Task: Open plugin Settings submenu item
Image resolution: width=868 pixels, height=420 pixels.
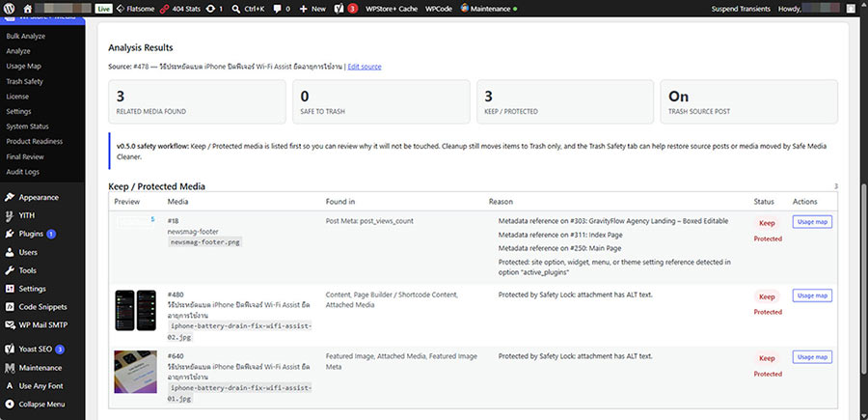Action: pyautogui.click(x=19, y=111)
